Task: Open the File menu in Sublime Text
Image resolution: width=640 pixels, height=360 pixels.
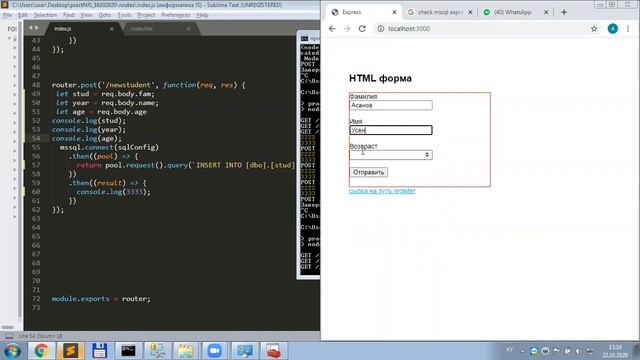Action: click(x=7, y=15)
